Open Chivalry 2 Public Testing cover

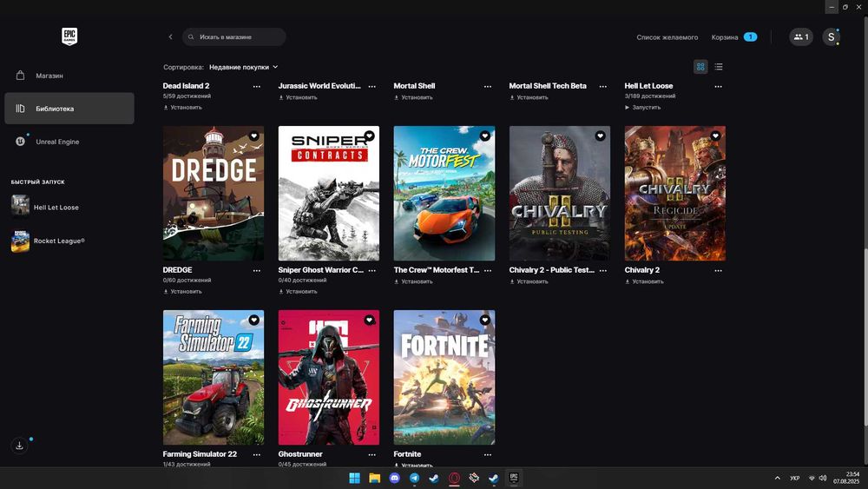560,194
